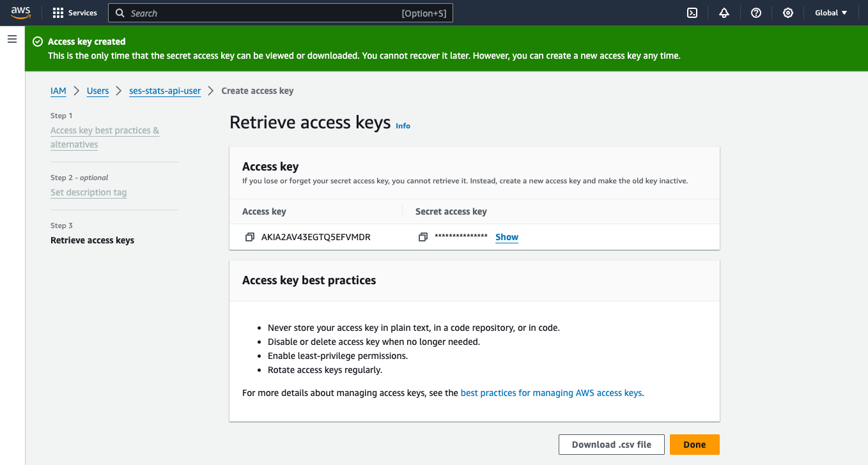Open the Global region dropdown

[x=831, y=13]
